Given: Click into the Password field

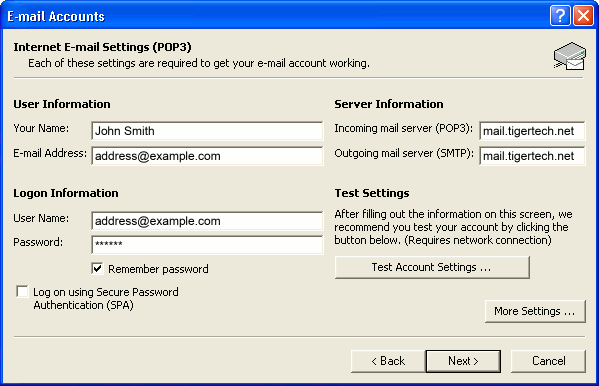Looking at the screenshot, I should [207, 245].
